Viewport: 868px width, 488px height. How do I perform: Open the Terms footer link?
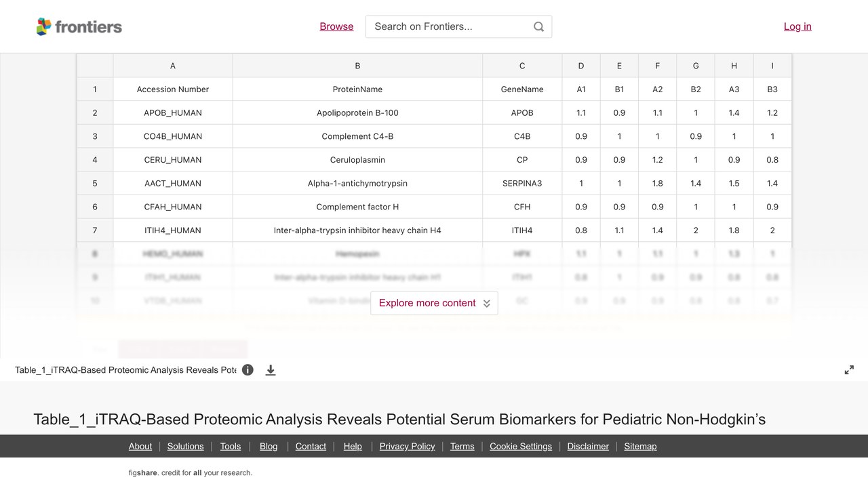click(x=462, y=446)
